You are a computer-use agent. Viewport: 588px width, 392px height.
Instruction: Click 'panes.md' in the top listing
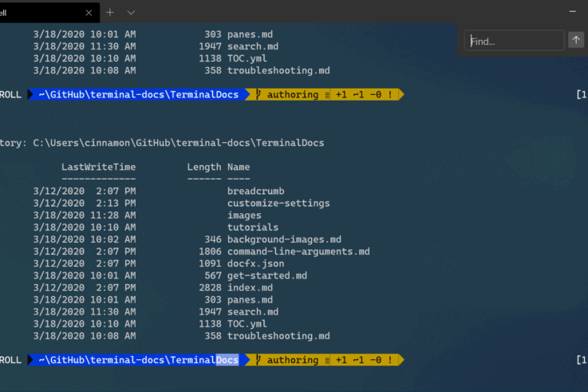pyautogui.click(x=250, y=34)
